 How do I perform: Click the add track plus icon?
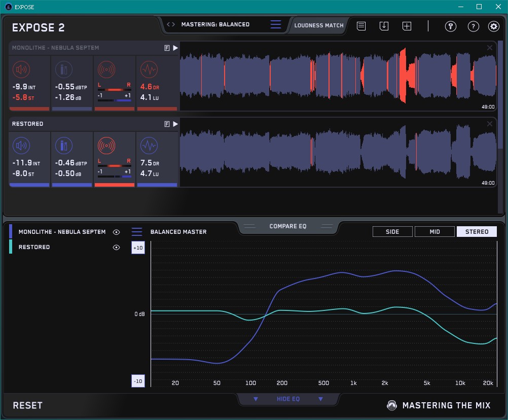tap(407, 26)
